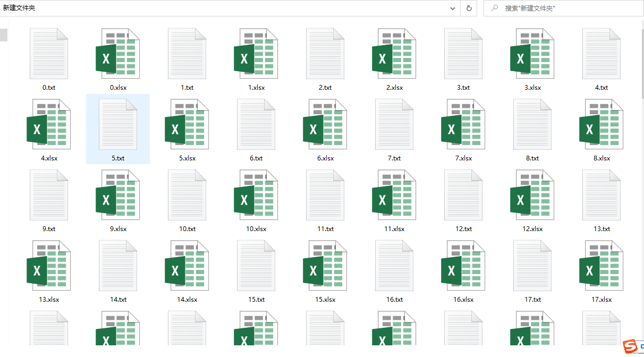
Task: Select the 2.xlsx Excel file icon
Action: click(394, 53)
